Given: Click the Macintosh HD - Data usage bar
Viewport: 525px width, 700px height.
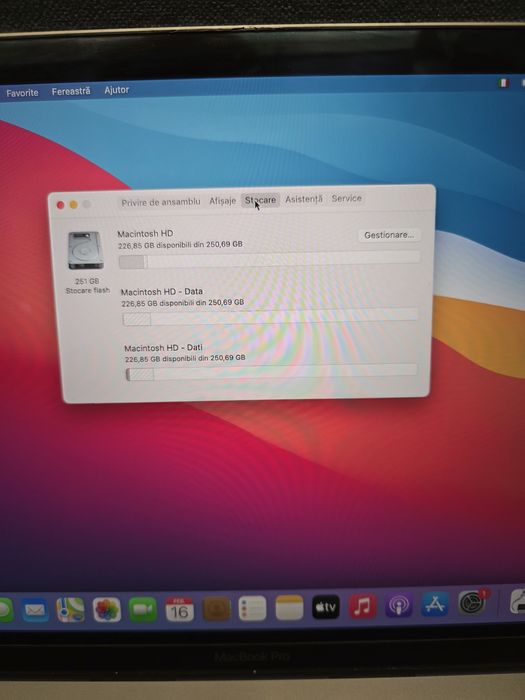Looking at the screenshot, I should [271, 317].
